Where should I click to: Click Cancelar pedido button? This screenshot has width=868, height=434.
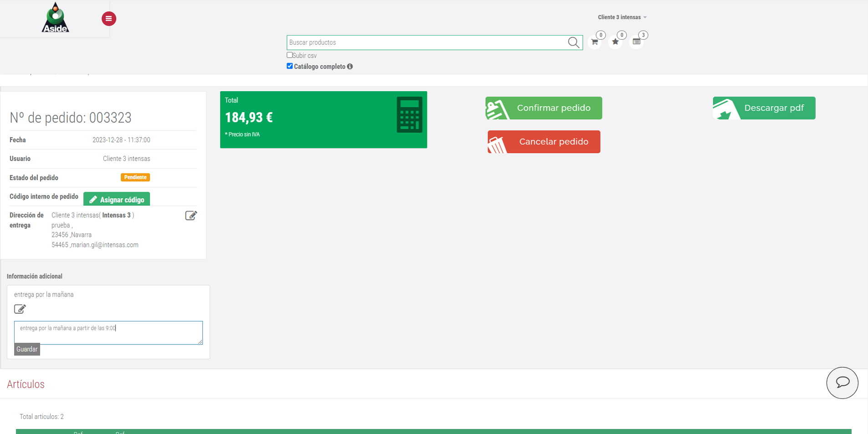pyautogui.click(x=544, y=142)
